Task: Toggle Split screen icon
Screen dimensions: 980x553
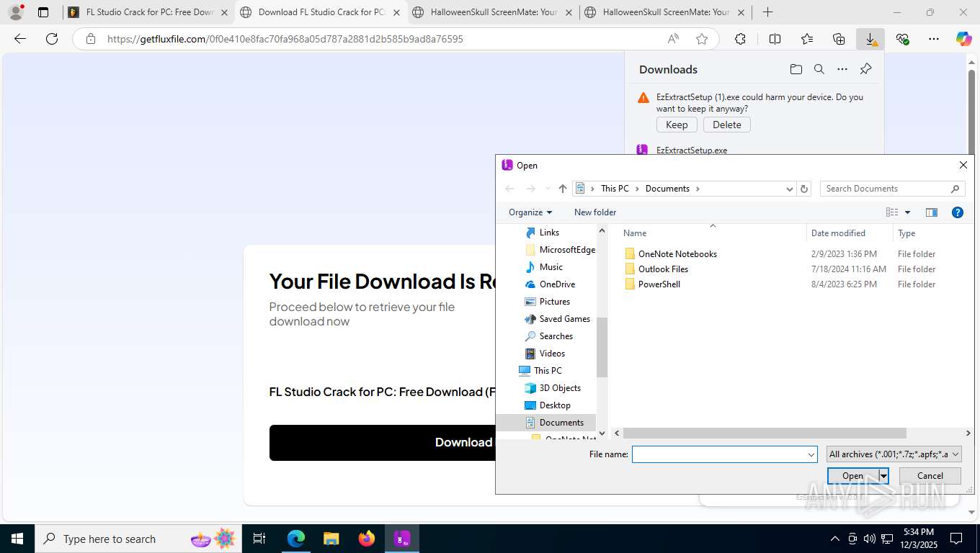Action: pyautogui.click(x=775, y=39)
